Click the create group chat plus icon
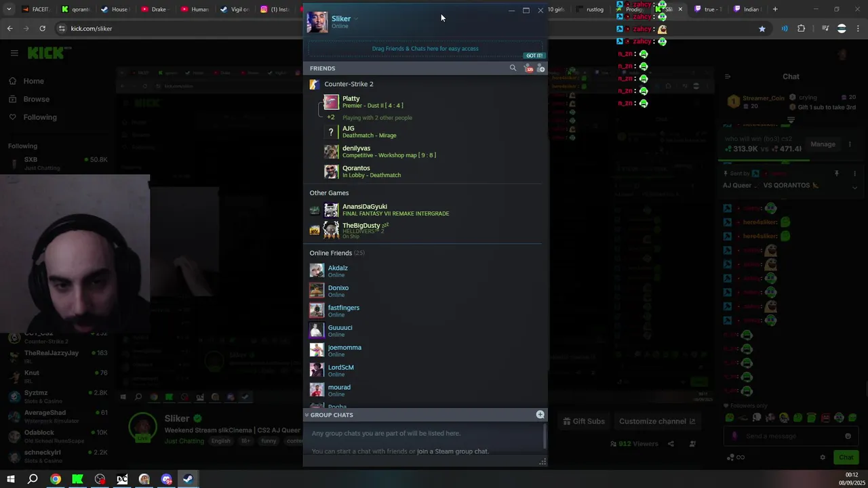Image resolution: width=868 pixels, height=488 pixels. [540, 414]
